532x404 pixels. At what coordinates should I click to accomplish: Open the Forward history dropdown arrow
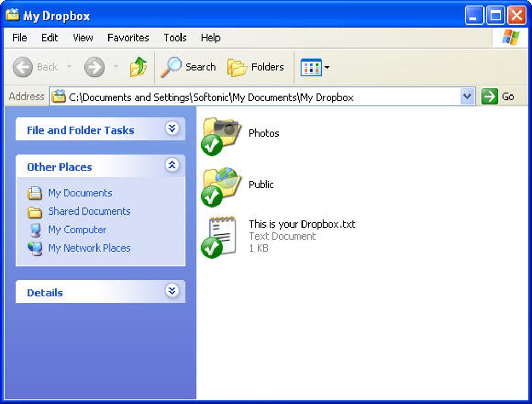click(x=116, y=66)
